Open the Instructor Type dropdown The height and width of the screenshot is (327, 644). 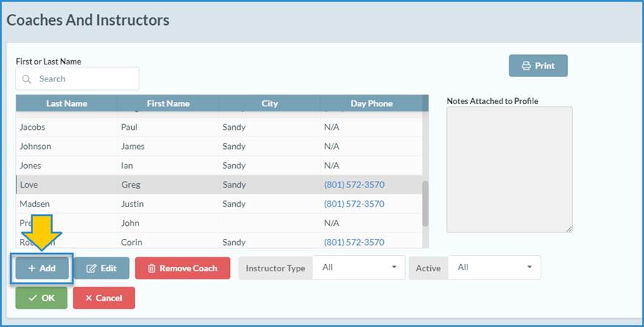coord(358,268)
